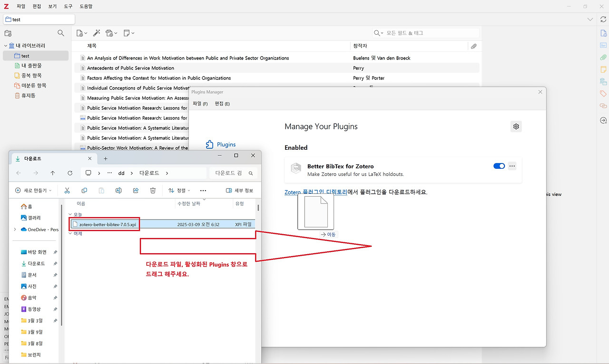Click the new item icon in Zotero toolbar
The width and height of the screenshot is (609, 364).
82,33
